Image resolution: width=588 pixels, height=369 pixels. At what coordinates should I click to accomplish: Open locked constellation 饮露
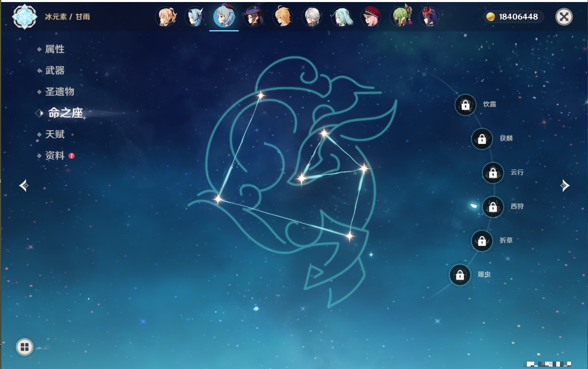(465, 105)
